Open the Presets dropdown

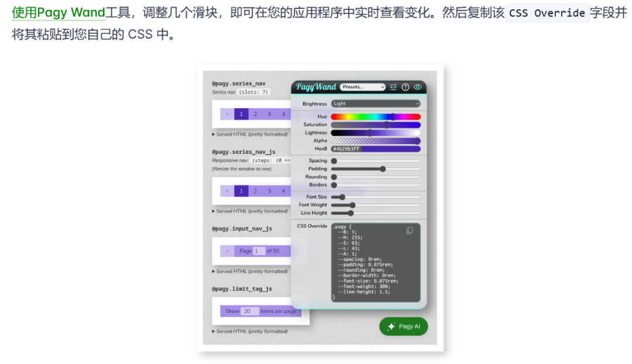[363, 87]
